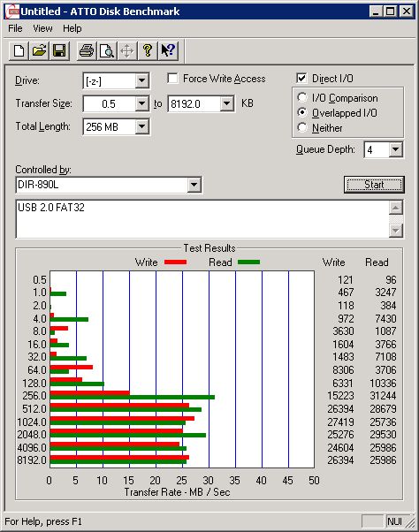The width and height of the screenshot is (419, 532).
Task: Click the description box scroll down arrow
Action: tap(396, 231)
